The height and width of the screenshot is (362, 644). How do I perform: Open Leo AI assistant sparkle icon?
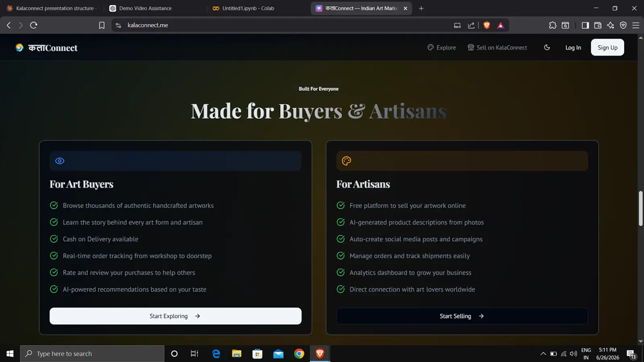coord(611,25)
